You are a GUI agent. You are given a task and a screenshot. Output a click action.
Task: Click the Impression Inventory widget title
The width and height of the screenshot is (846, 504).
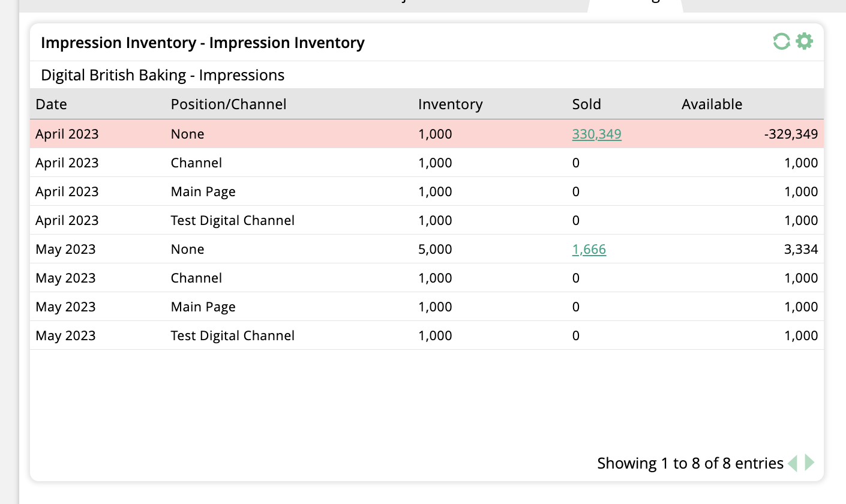tap(202, 43)
